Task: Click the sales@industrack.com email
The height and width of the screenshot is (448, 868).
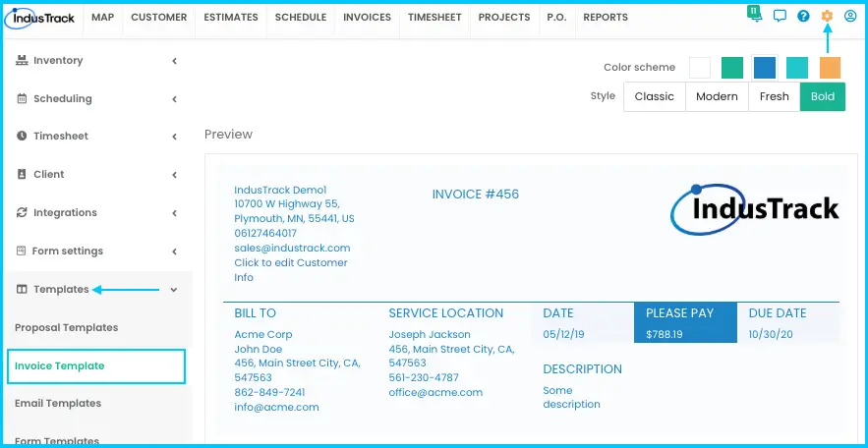Action: click(x=292, y=248)
